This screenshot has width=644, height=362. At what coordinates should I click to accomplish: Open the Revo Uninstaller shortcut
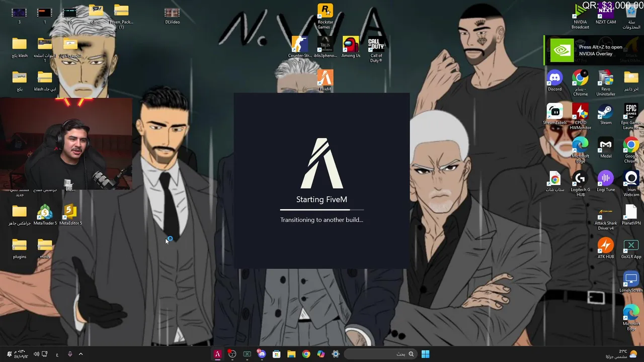coord(605,83)
